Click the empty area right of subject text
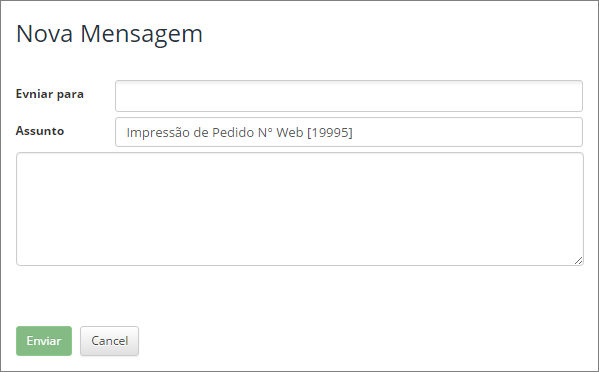This screenshot has height=372, width=599. click(x=466, y=132)
